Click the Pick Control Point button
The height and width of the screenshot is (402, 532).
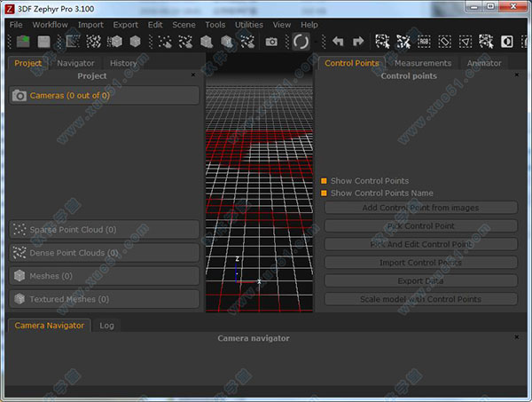tap(420, 226)
